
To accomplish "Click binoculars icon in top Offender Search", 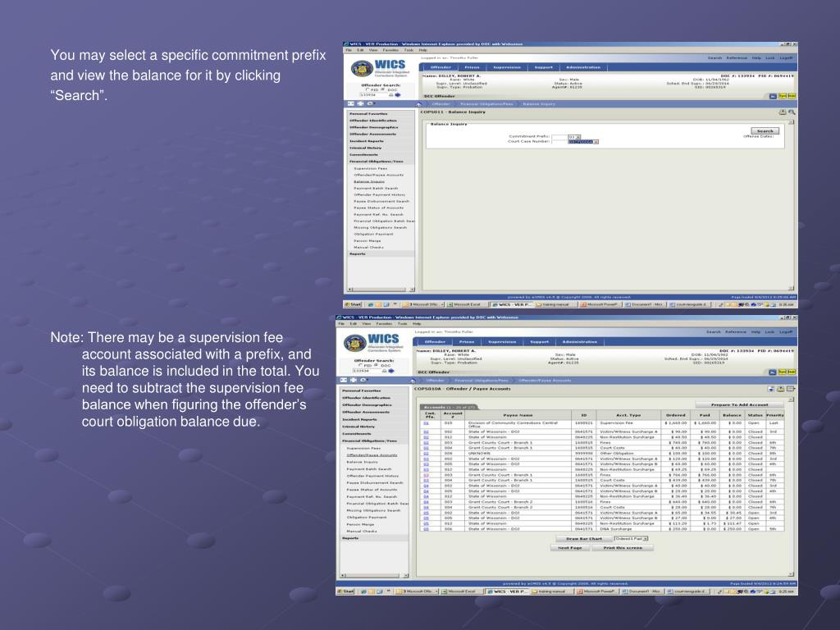I will 391,95.
